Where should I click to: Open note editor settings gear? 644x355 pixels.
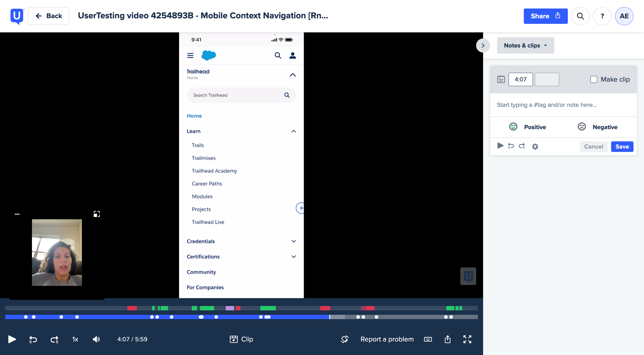click(x=535, y=147)
